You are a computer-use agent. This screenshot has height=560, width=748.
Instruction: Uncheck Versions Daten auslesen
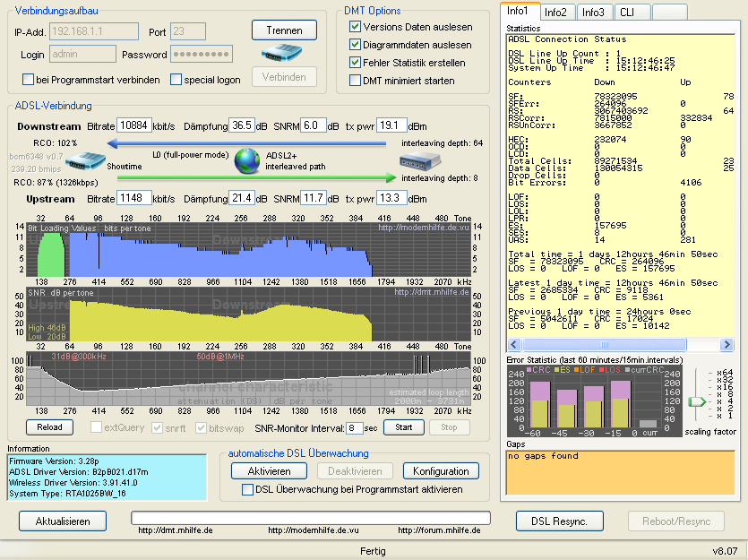point(356,27)
